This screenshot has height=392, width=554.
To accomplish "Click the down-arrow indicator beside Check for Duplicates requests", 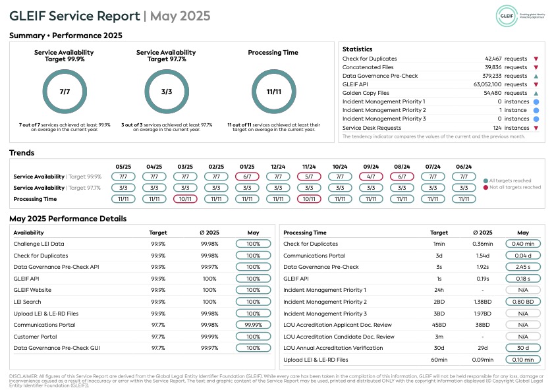I will 536,59.
